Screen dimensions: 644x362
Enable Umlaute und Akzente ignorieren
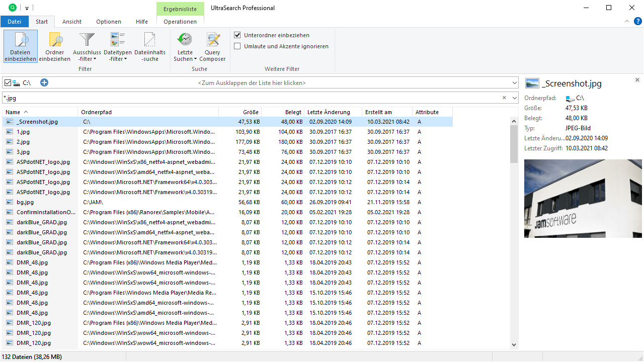237,46
